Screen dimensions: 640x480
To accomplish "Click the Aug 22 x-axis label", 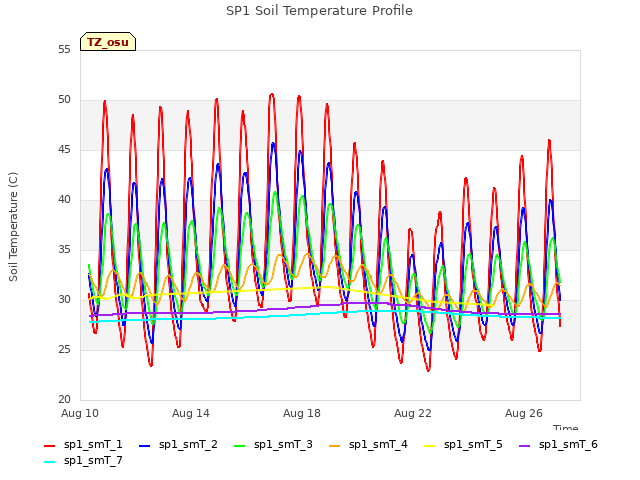I will 413,413.
